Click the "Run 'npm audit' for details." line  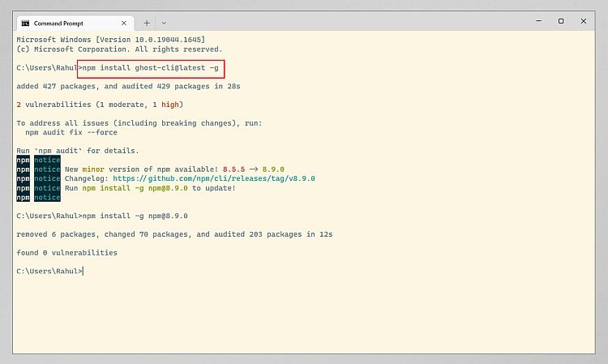coord(78,151)
